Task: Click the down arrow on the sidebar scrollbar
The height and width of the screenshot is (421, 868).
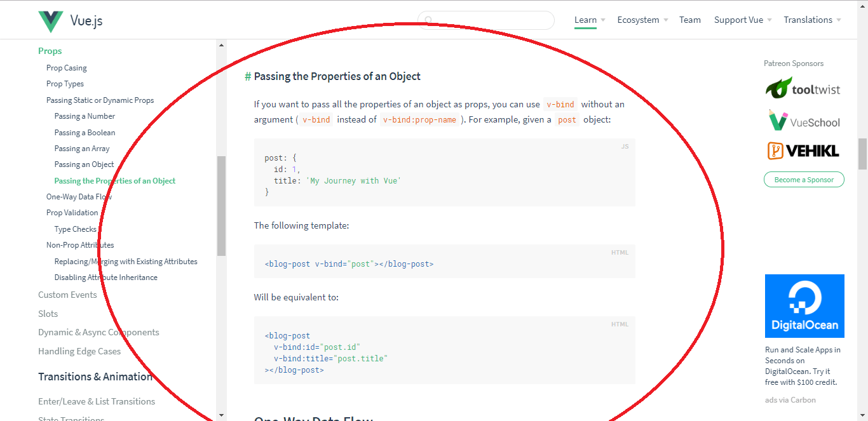Action: coord(221,414)
